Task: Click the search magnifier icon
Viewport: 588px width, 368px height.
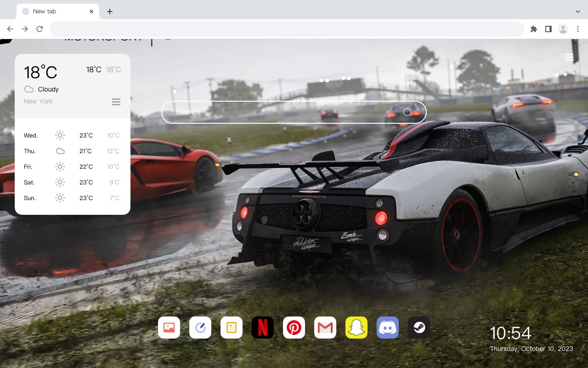Action: 407,112
